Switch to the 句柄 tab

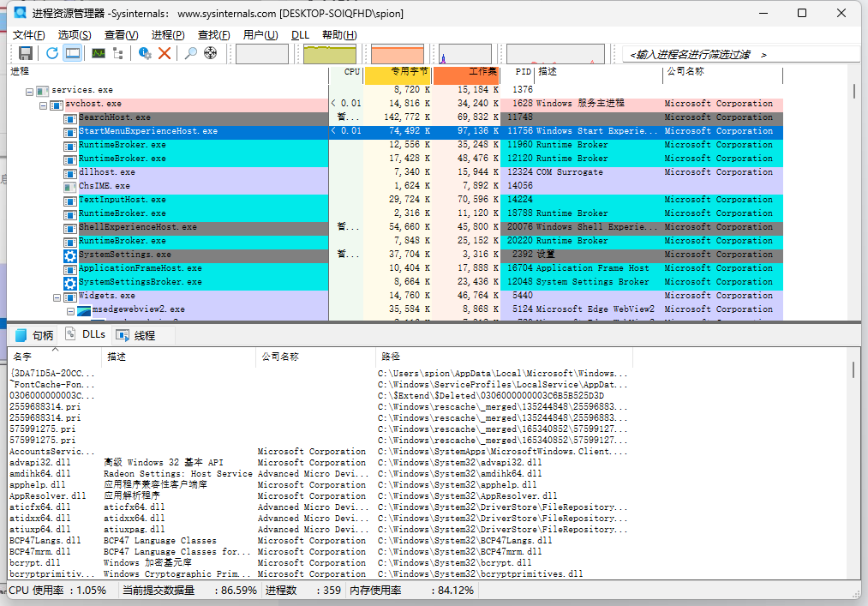coord(35,335)
